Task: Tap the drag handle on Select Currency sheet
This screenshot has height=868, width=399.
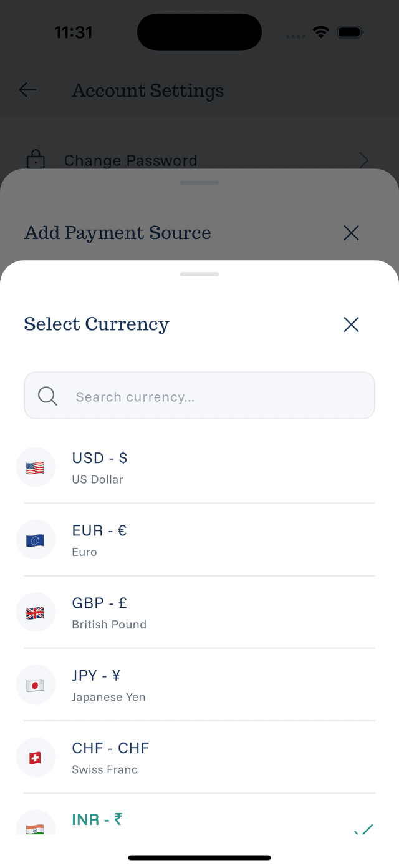Action: click(199, 274)
